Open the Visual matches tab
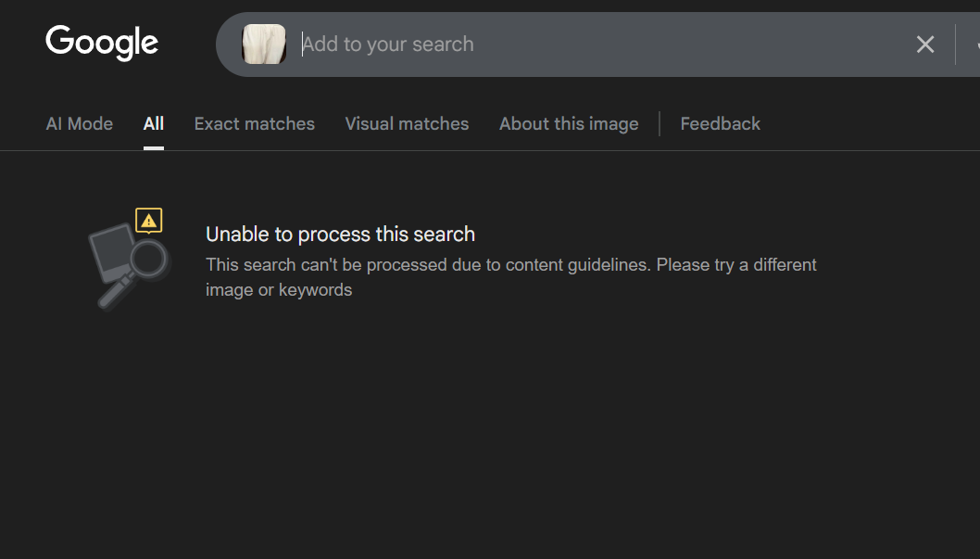 click(407, 124)
